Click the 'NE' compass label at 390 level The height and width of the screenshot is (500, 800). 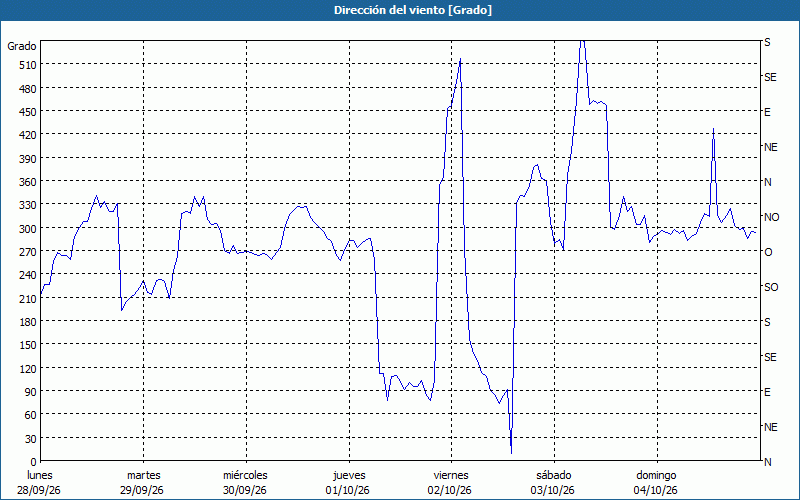pos(771,147)
